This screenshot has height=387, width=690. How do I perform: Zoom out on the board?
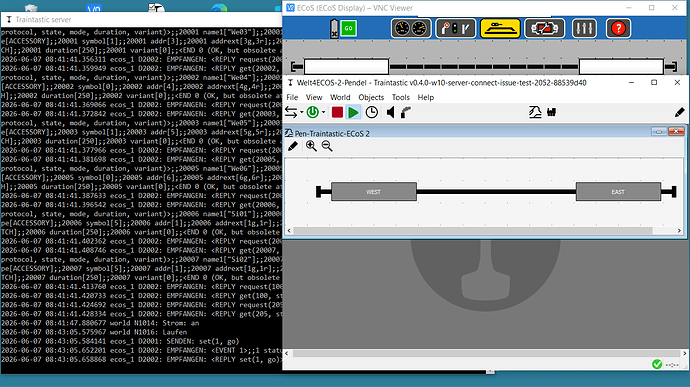click(327, 146)
